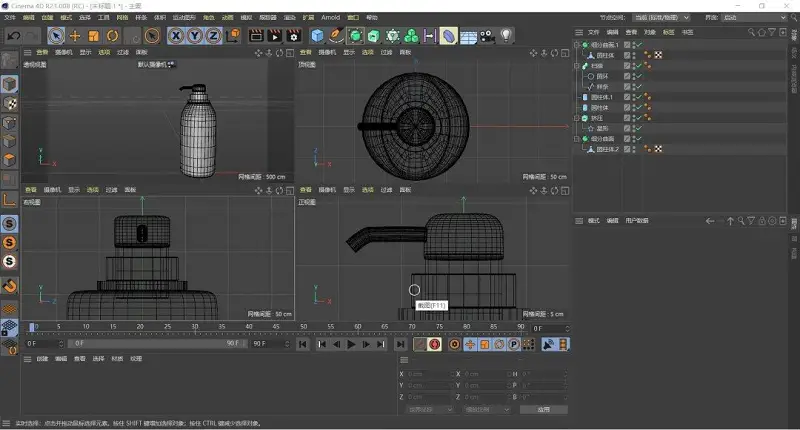
Task: Click the coordinate system cube icon
Action: coord(233,36)
